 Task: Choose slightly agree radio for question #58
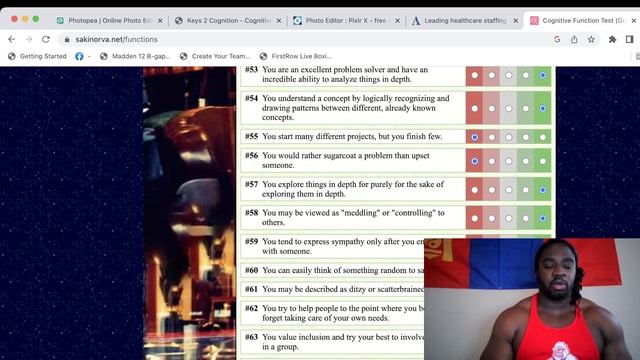tap(526, 218)
